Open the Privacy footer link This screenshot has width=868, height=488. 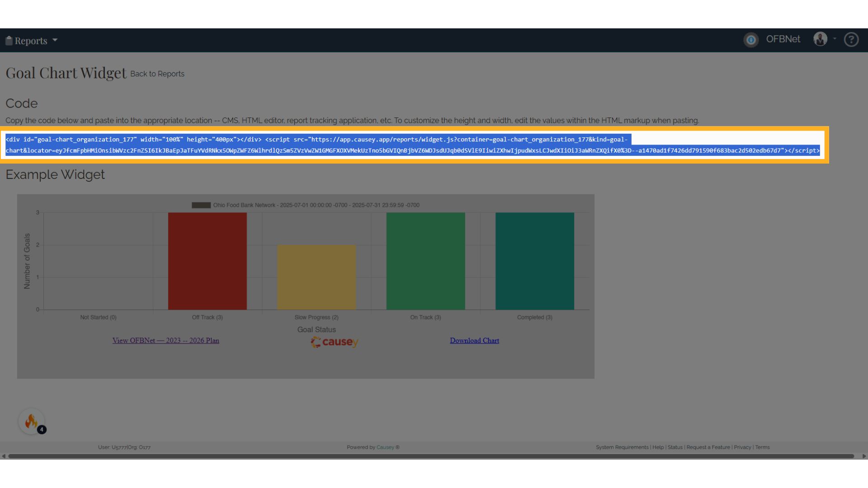click(742, 447)
